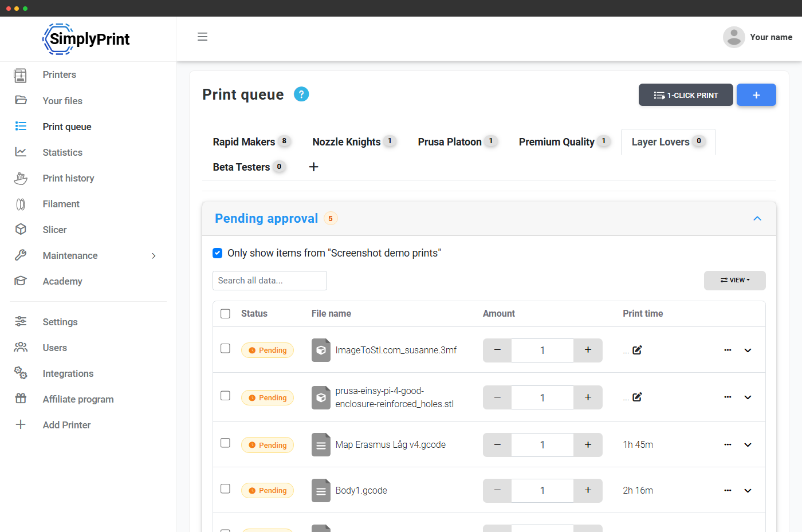Sort by the Print time column header
This screenshot has width=802, height=532.
pos(643,313)
